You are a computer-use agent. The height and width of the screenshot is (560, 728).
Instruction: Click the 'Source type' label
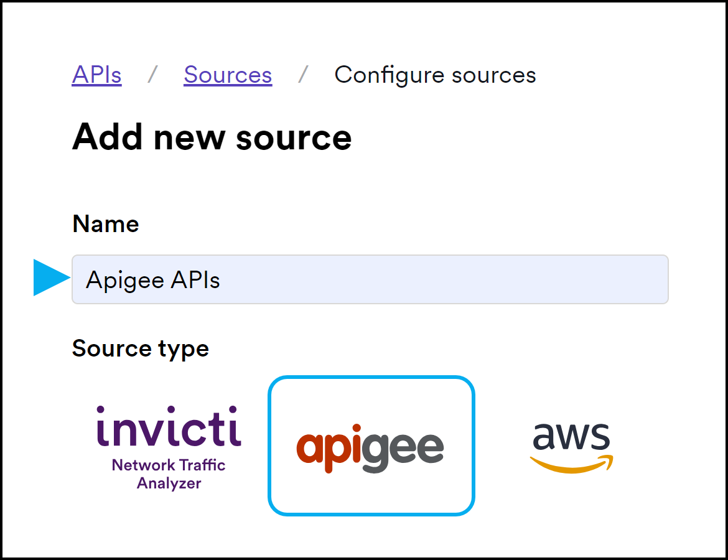141,348
